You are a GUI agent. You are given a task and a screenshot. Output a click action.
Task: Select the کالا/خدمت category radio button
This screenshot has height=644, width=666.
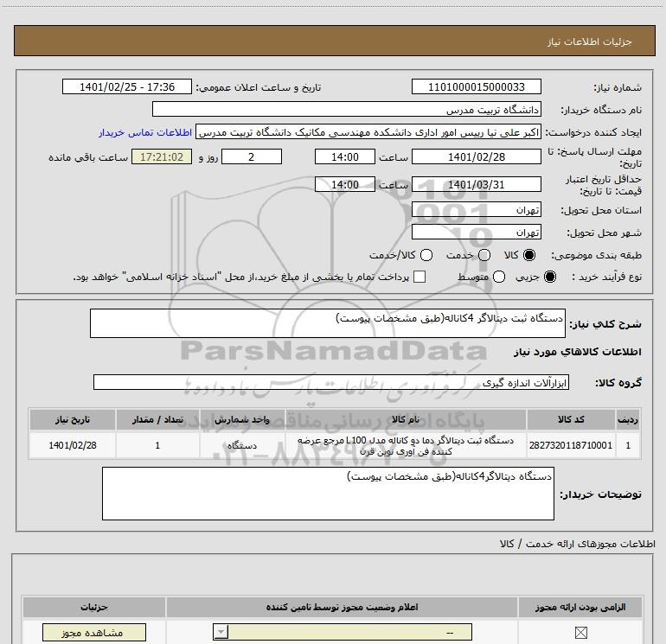(426, 255)
